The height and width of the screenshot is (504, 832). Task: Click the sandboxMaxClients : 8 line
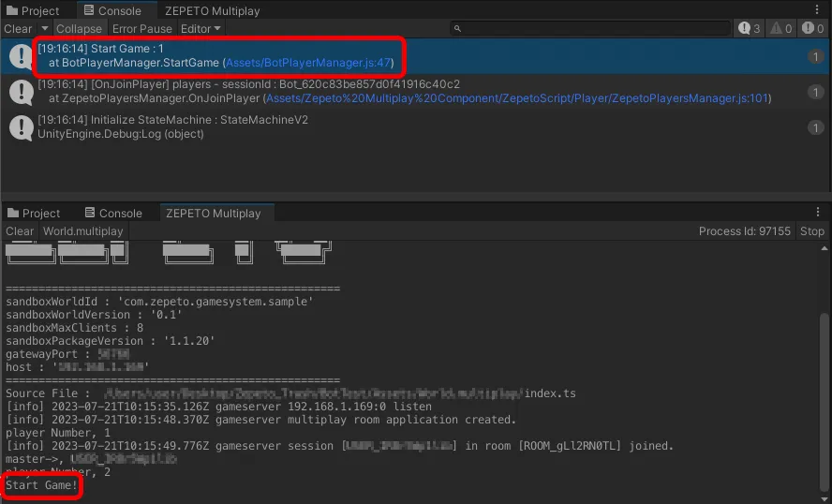click(74, 328)
